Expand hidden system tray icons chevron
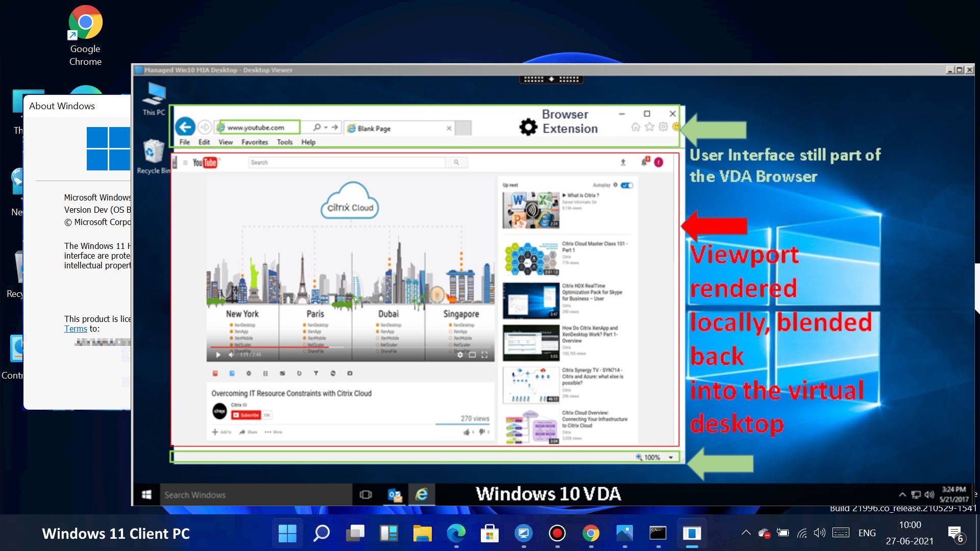The image size is (980, 551). point(745,533)
